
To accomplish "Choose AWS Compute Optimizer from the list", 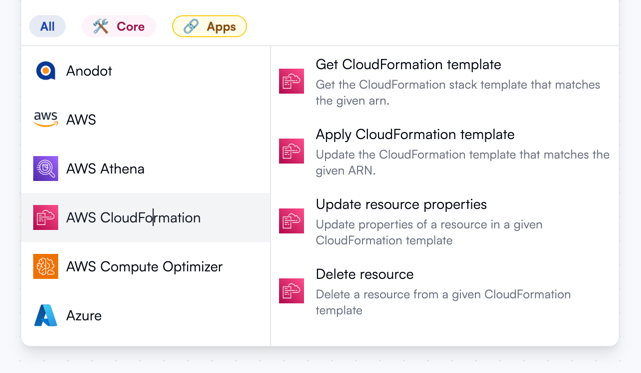I will click(x=146, y=267).
